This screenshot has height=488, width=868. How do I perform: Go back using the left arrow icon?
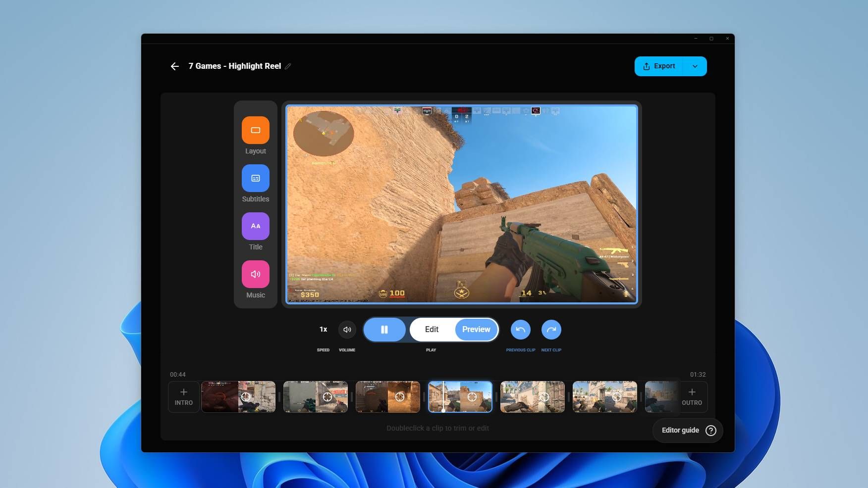[174, 66]
